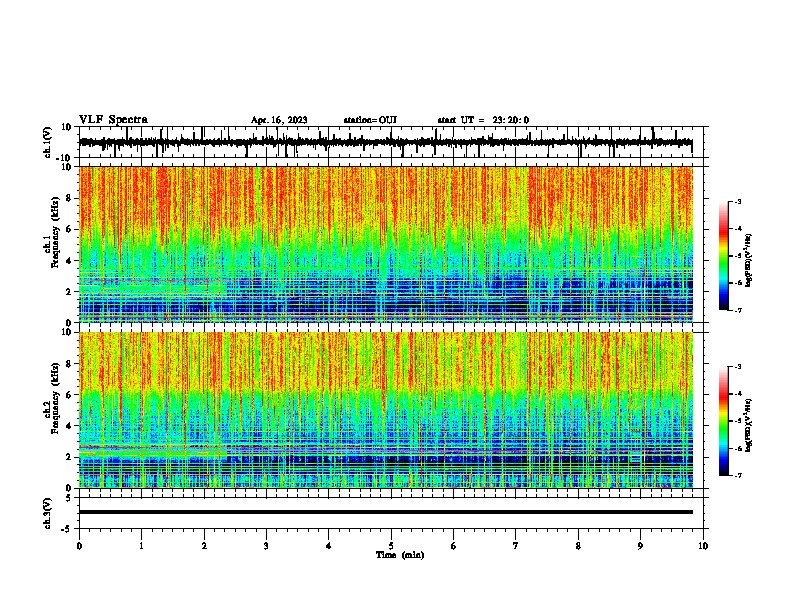
Task: Click time axis tick label "3"
Action: (266, 546)
